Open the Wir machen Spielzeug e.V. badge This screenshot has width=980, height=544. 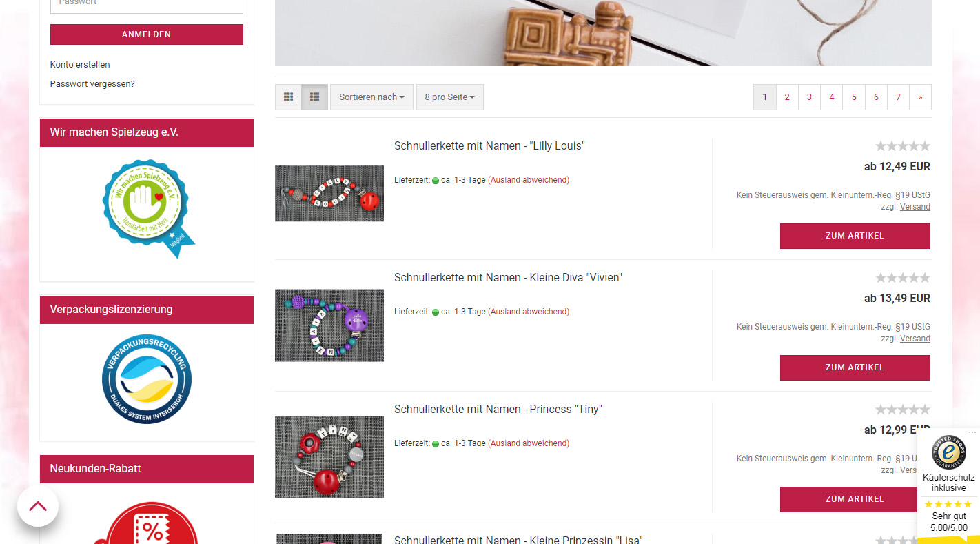(147, 209)
